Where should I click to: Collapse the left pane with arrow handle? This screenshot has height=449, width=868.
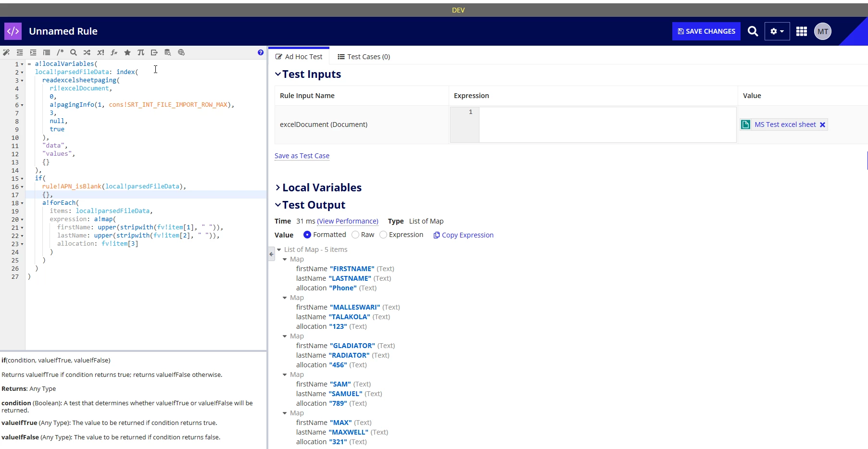click(x=271, y=254)
